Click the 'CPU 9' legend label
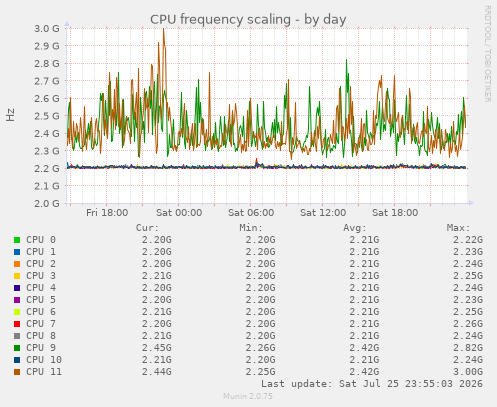The height and width of the screenshot is (407, 497). 41,348
